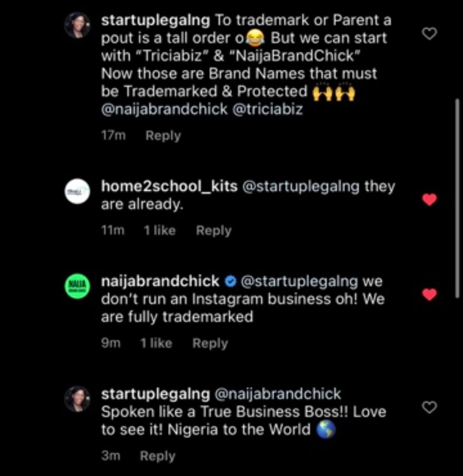The width and height of the screenshot is (463, 476).
Task: View the 1 like on naijabrandchick's comment
Action: pos(156,344)
